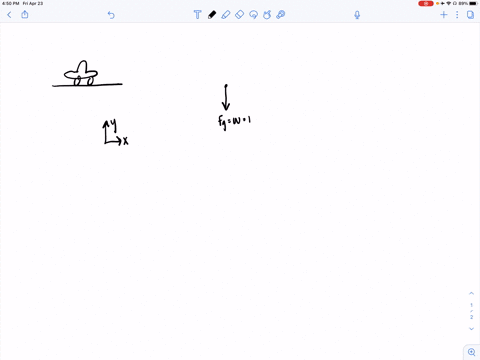
Task: Open the share/export menu
Action: click(25, 14)
